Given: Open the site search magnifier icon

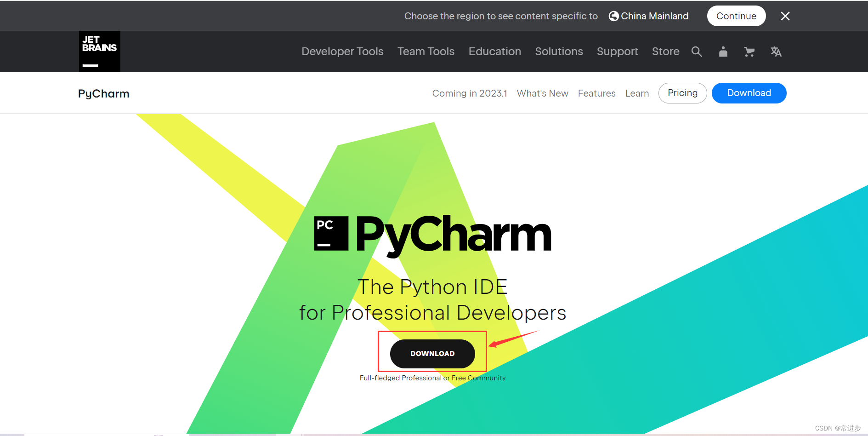Looking at the screenshot, I should point(697,52).
